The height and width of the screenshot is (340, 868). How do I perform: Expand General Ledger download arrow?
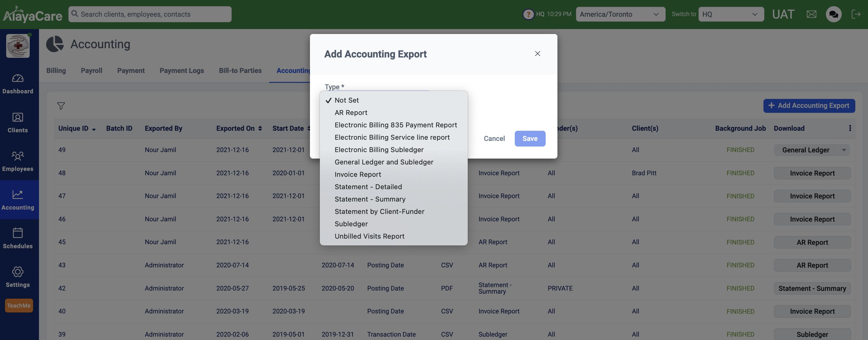[x=844, y=150]
